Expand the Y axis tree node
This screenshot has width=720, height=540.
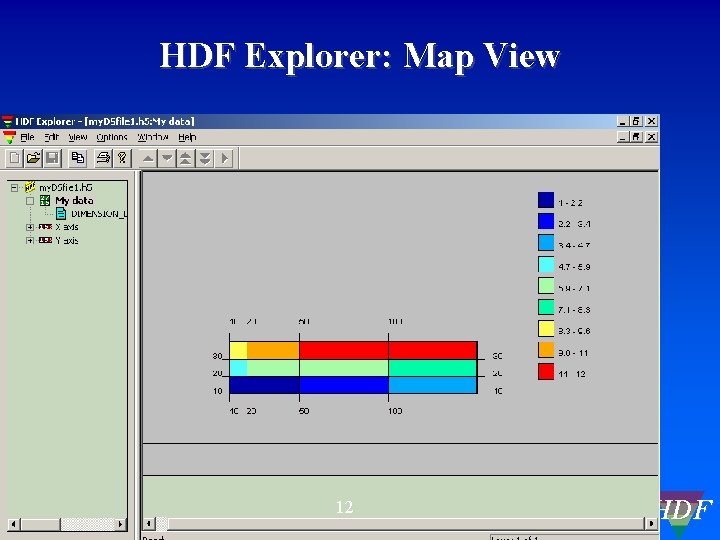point(30,241)
